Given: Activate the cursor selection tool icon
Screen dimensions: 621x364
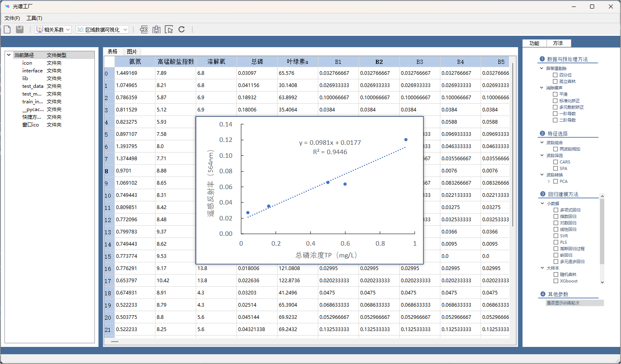Looking at the screenshot, I should point(169,29).
